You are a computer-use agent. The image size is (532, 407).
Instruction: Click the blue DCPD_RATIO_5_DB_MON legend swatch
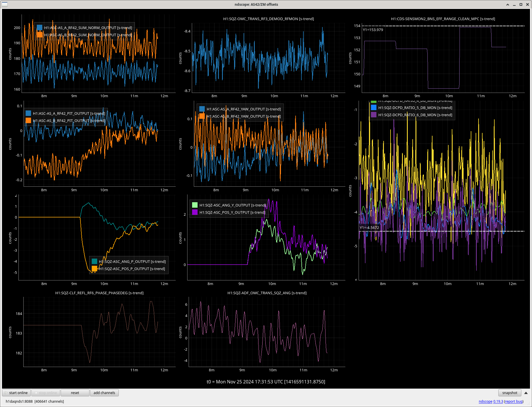374,108
